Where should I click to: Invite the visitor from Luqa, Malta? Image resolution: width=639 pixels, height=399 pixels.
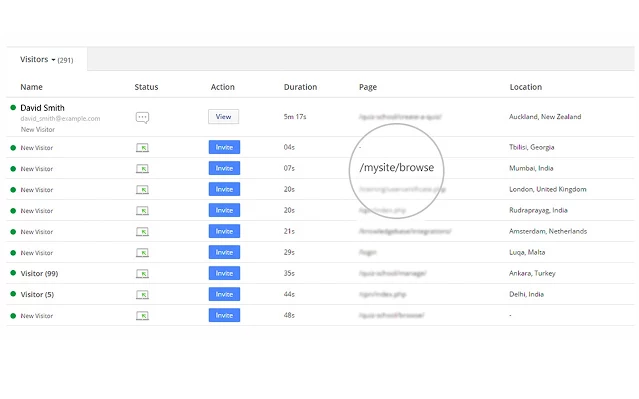[224, 252]
